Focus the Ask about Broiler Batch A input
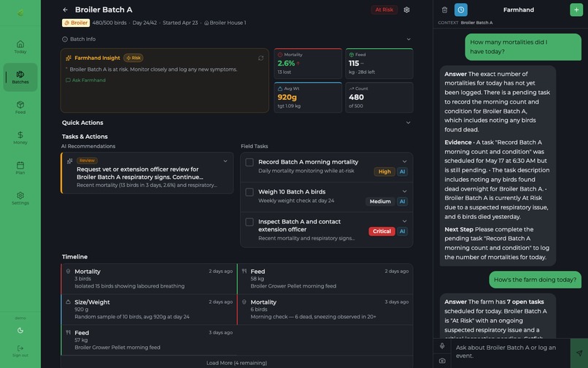 511,352
